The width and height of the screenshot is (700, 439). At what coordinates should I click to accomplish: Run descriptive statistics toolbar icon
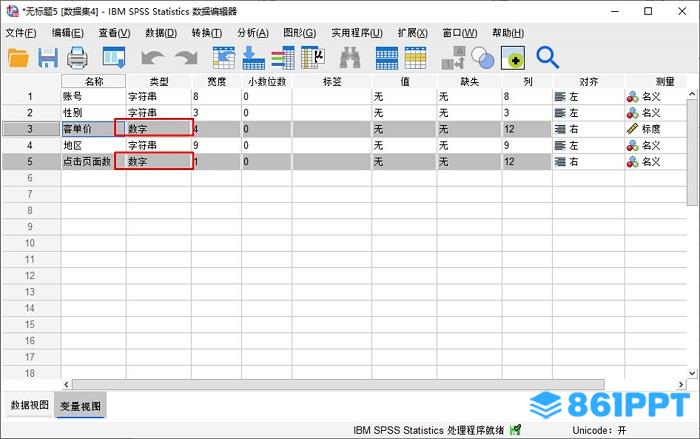tap(313, 58)
